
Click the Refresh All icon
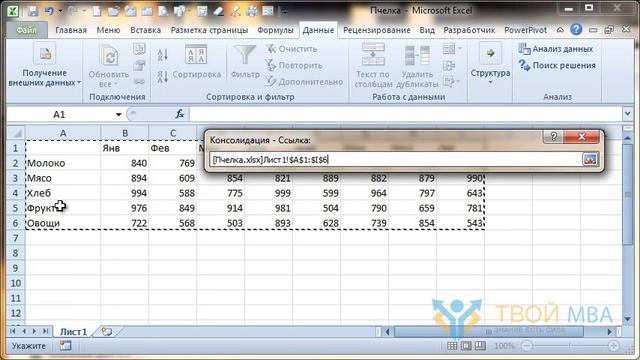[x=109, y=56]
